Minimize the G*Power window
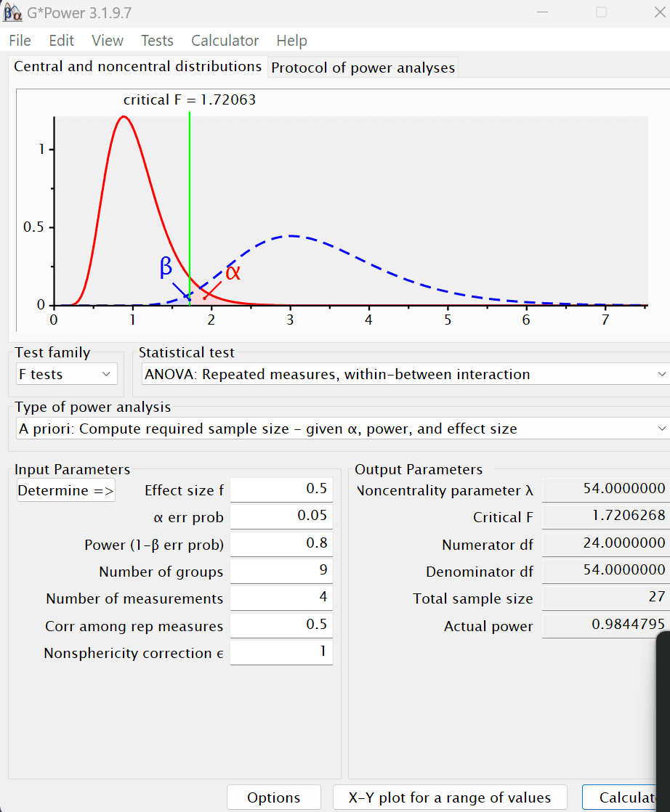This screenshot has height=812, width=670. [543, 12]
